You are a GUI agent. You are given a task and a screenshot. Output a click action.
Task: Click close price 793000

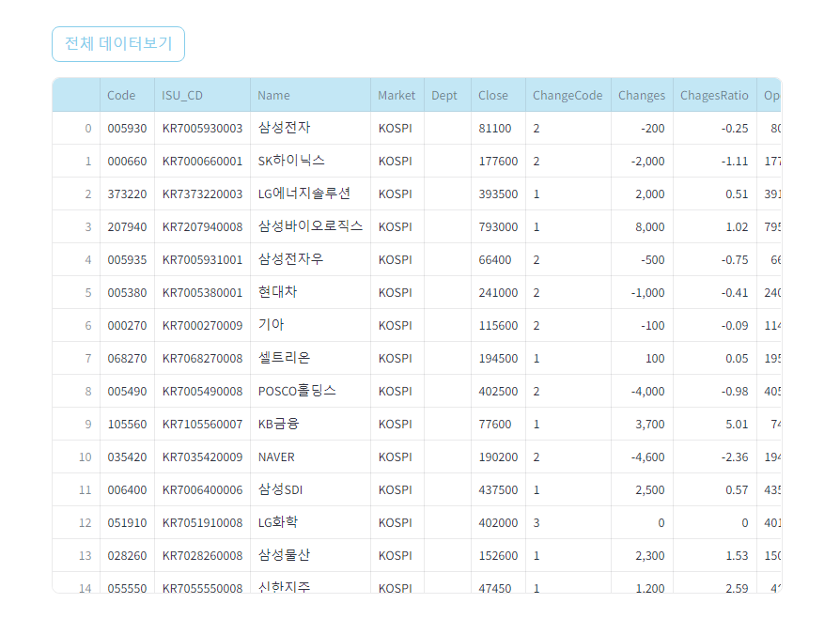(498, 227)
